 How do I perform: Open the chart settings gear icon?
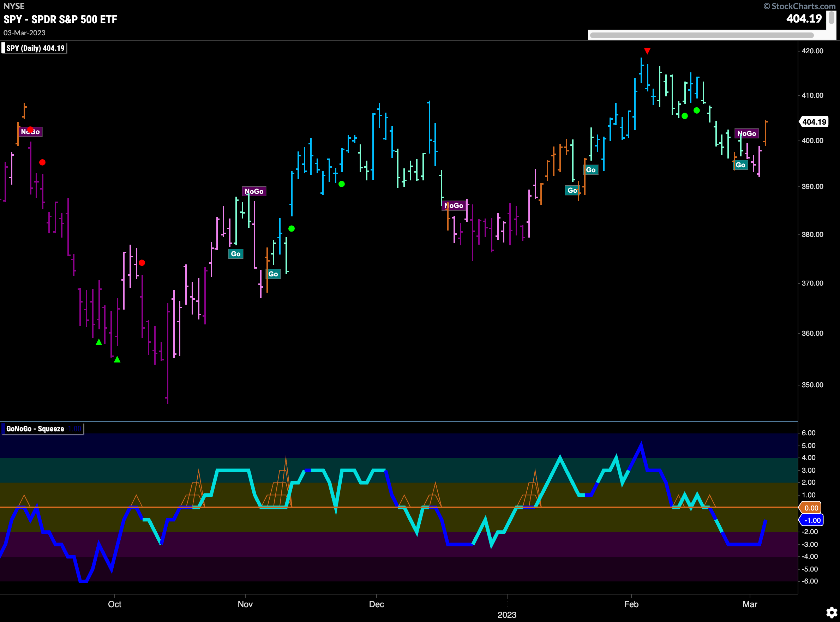click(831, 612)
